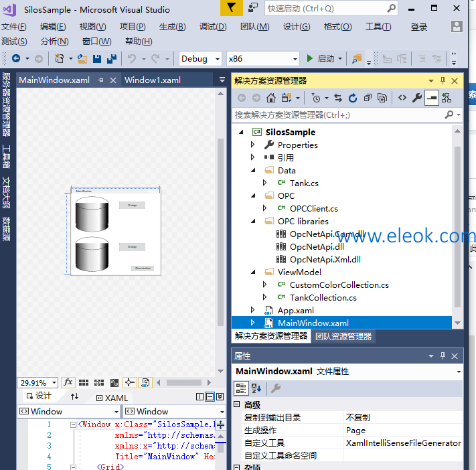This screenshot has width=476, height=470.
Task: Open the Debug configuration dropdown
Action: coord(200,59)
